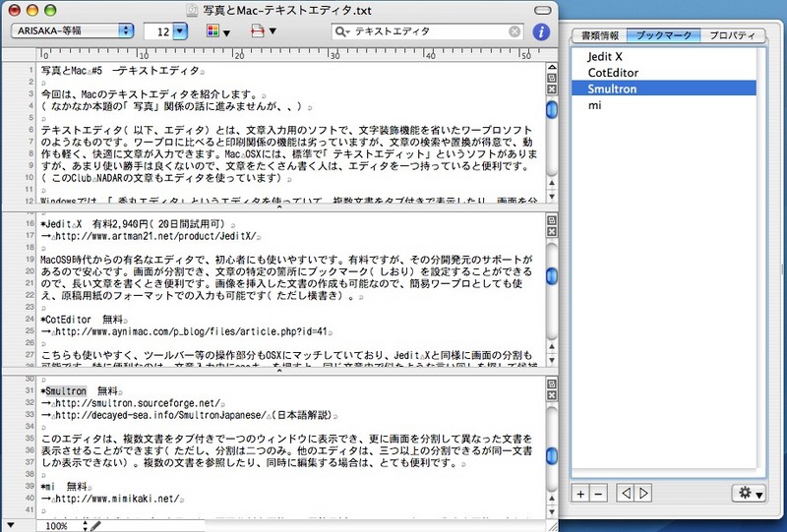Click scroll down arrow in the Jedit X pane

click(x=552, y=359)
